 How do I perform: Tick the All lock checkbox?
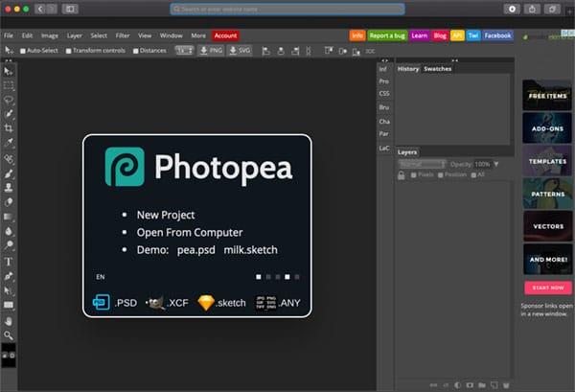[x=473, y=175]
